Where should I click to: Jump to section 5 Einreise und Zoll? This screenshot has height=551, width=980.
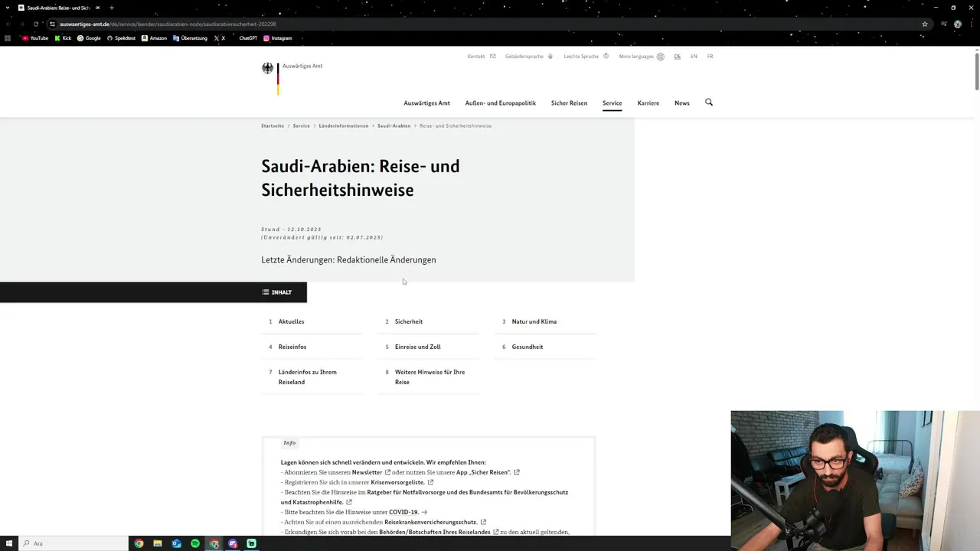[429, 347]
